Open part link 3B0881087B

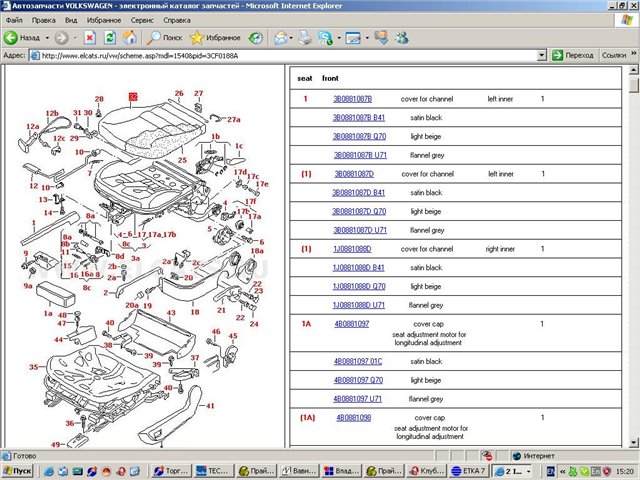pyautogui.click(x=352, y=99)
